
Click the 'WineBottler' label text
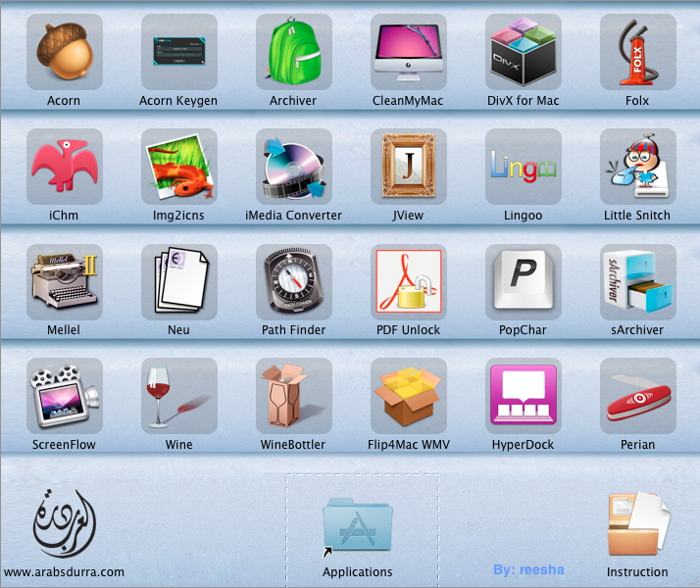[293, 445]
